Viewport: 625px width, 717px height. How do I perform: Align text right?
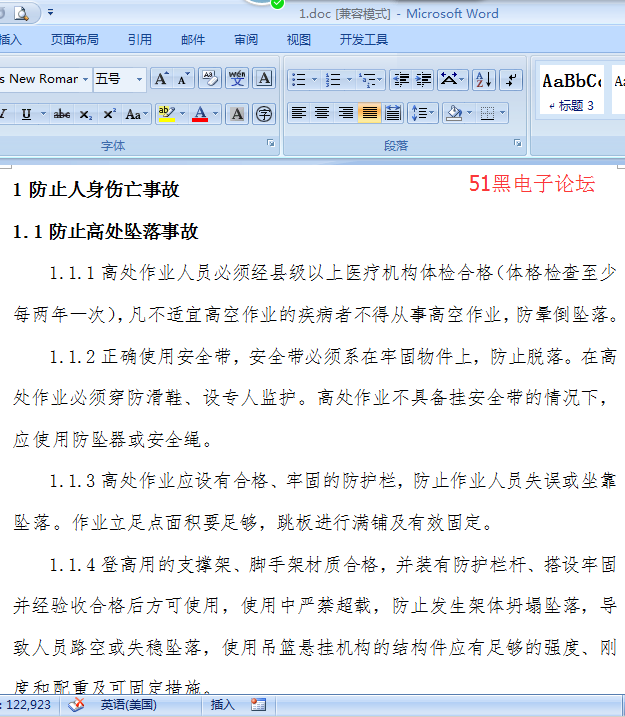[346, 113]
